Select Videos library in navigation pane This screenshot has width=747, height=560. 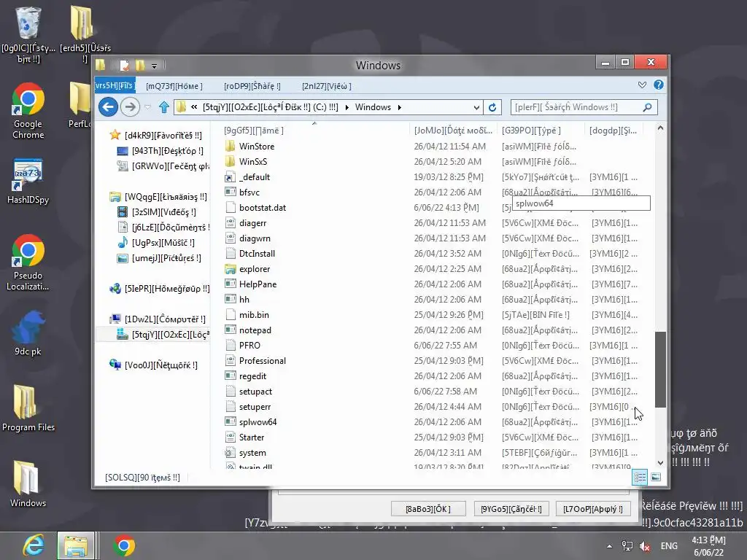pyautogui.click(x=156, y=212)
